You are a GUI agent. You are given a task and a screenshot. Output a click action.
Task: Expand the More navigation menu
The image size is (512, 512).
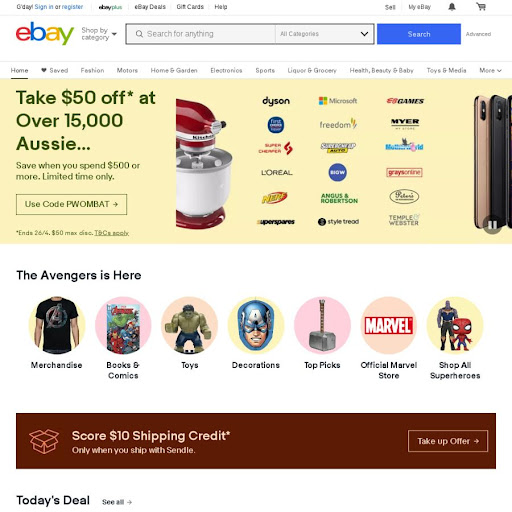(x=490, y=70)
